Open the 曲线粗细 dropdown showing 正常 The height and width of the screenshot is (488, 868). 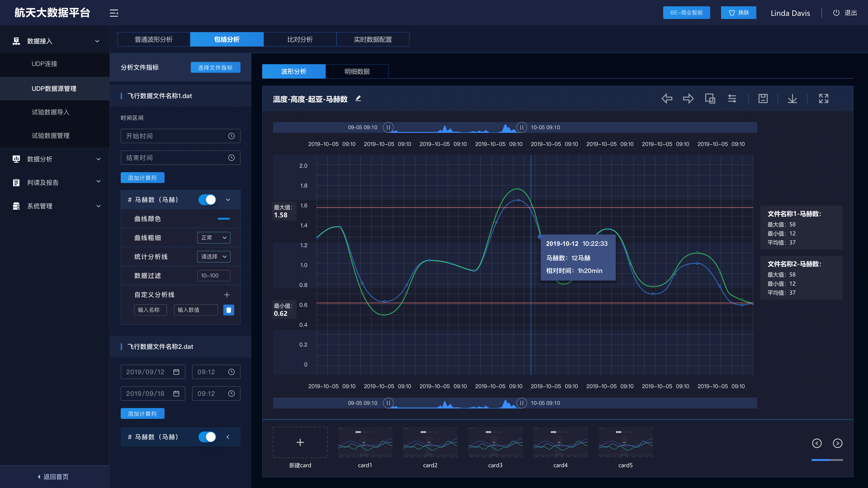(x=214, y=238)
